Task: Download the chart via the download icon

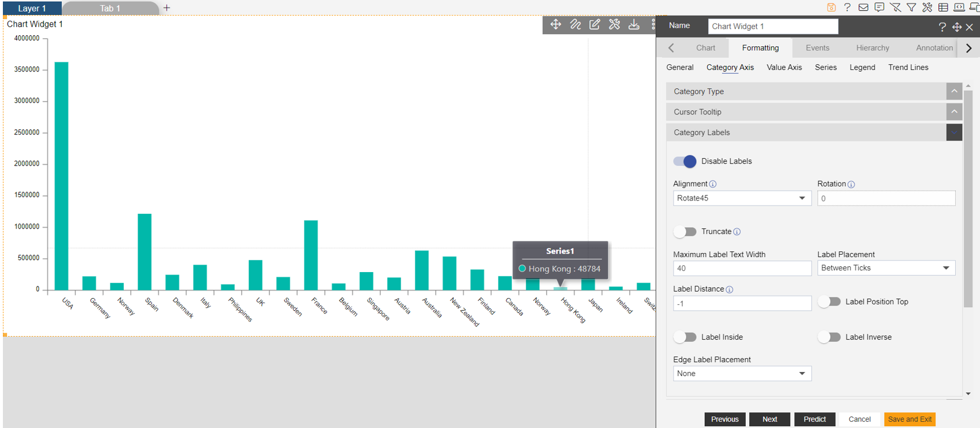Action: click(634, 24)
